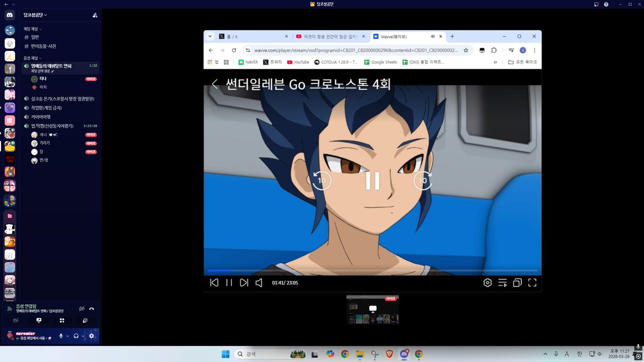Viewport: 644px width, 362px height.
Task: Open Wavve player settings gear
Action: point(487,283)
